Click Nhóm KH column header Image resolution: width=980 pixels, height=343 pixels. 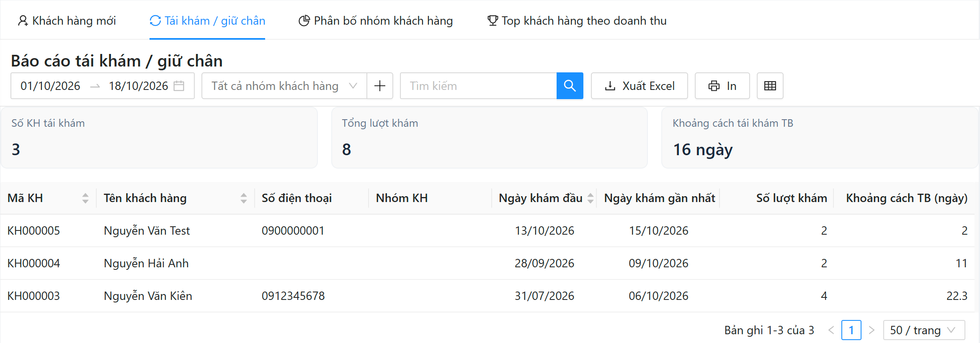(x=402, y=198)
